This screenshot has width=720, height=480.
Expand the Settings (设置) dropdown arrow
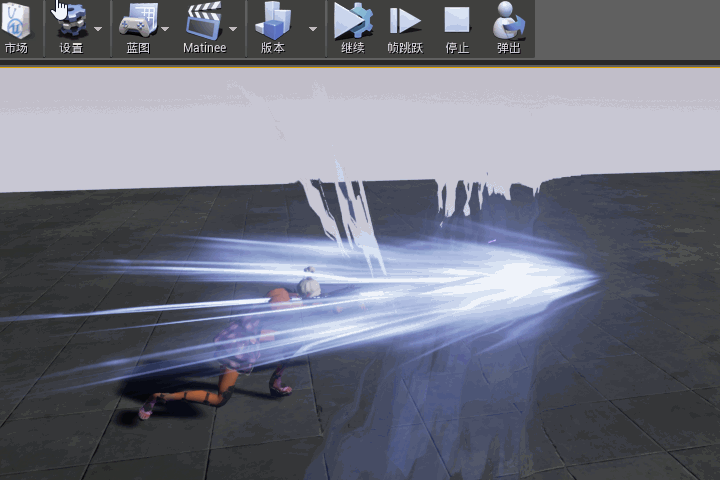98,29
